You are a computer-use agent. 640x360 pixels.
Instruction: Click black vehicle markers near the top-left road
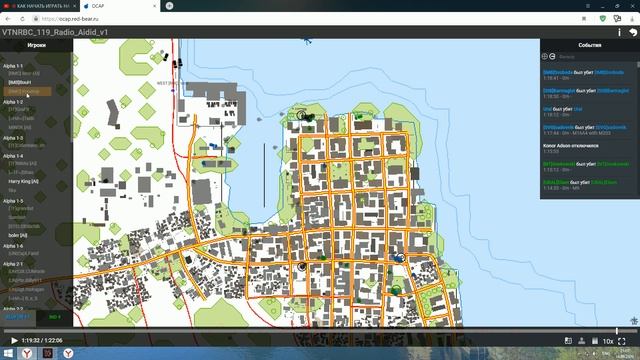pos(177,63)
